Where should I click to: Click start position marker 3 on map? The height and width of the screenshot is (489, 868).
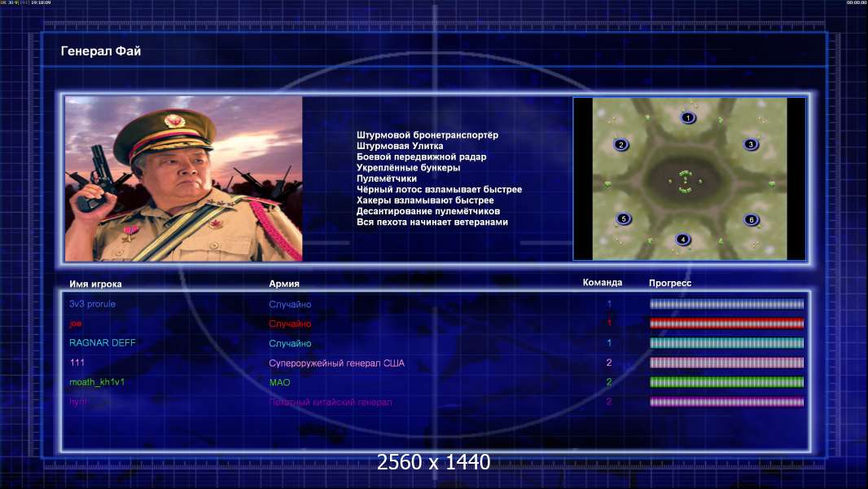751,144
